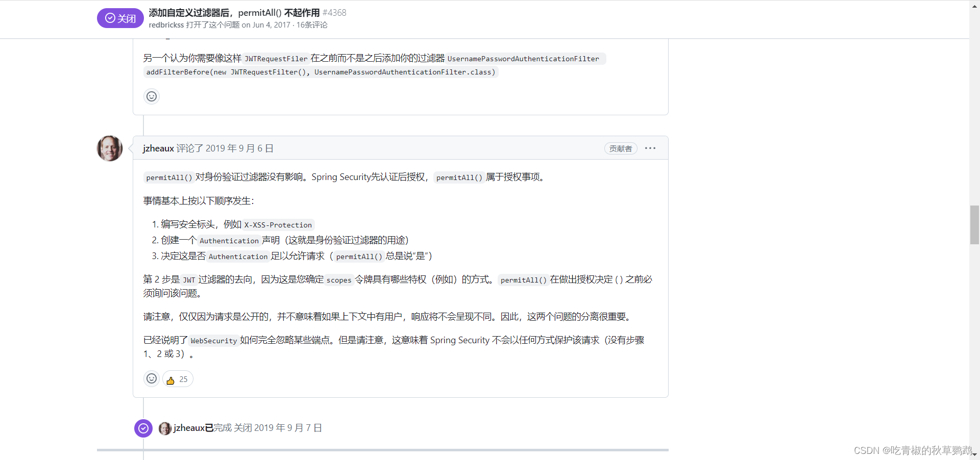Open the comment options kebab menu

(x=650, y=148)
